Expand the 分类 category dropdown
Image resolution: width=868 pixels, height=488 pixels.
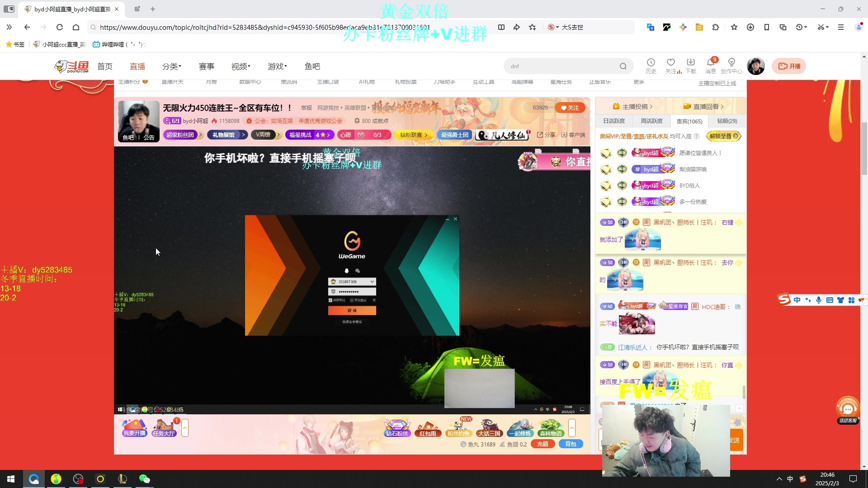[171, 66]
